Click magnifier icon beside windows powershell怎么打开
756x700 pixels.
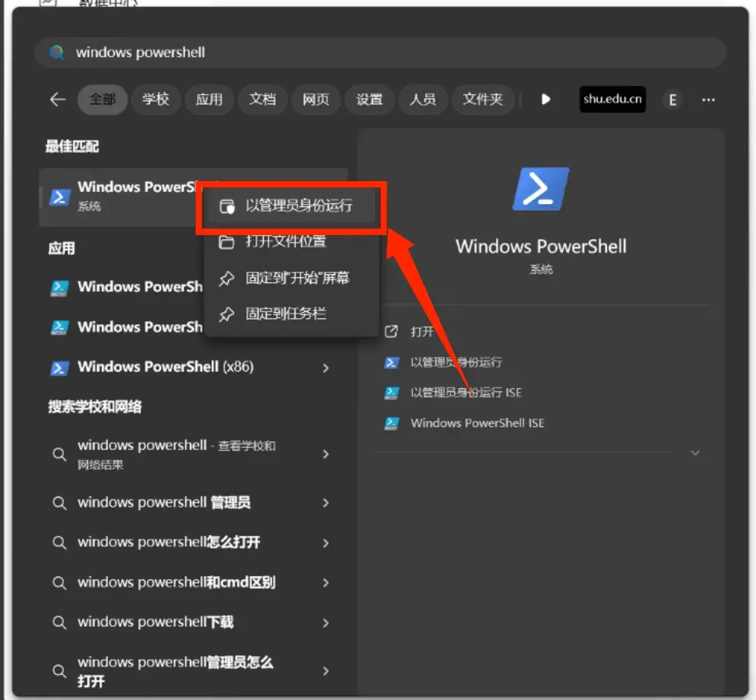click(59, 542)
